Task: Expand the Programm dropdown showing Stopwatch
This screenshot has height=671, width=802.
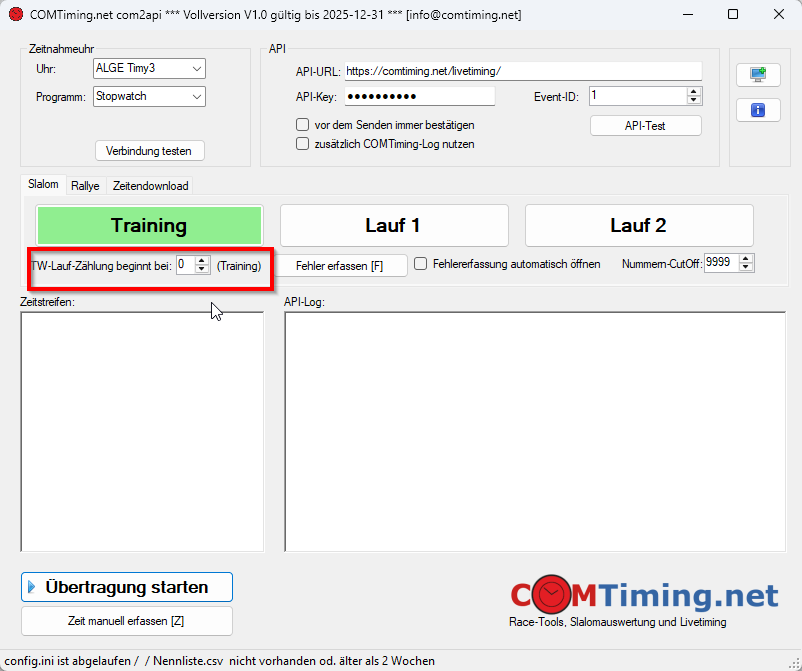Action: (149, 97)
